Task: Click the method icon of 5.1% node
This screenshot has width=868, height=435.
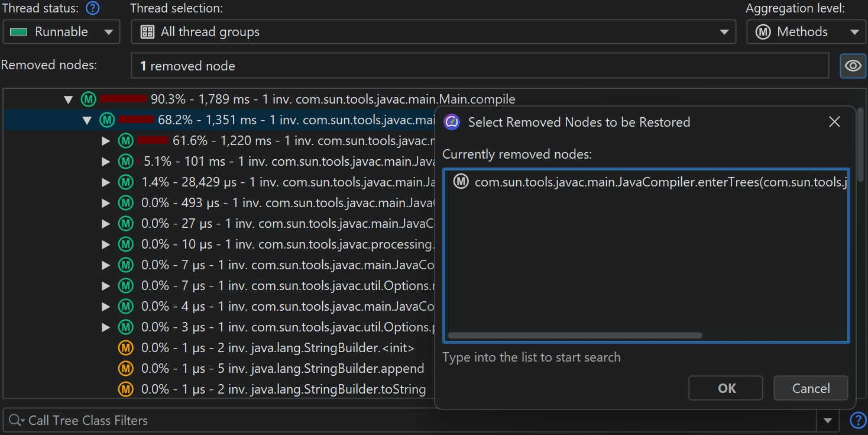Action: tap(125, 162)
